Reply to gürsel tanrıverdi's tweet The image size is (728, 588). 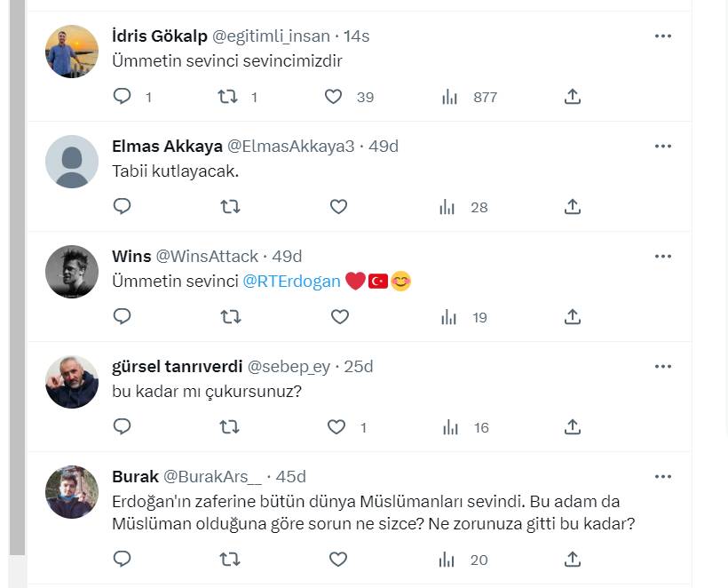coord(123,427)
